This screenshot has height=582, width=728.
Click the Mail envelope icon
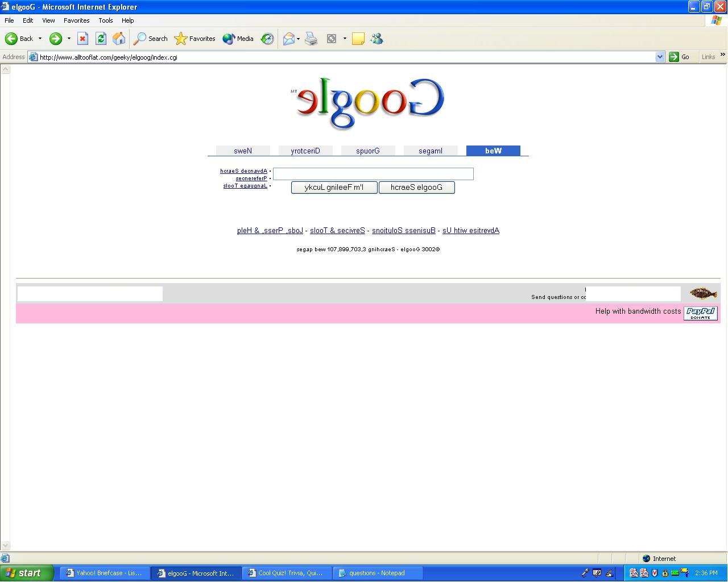[289, 39]
